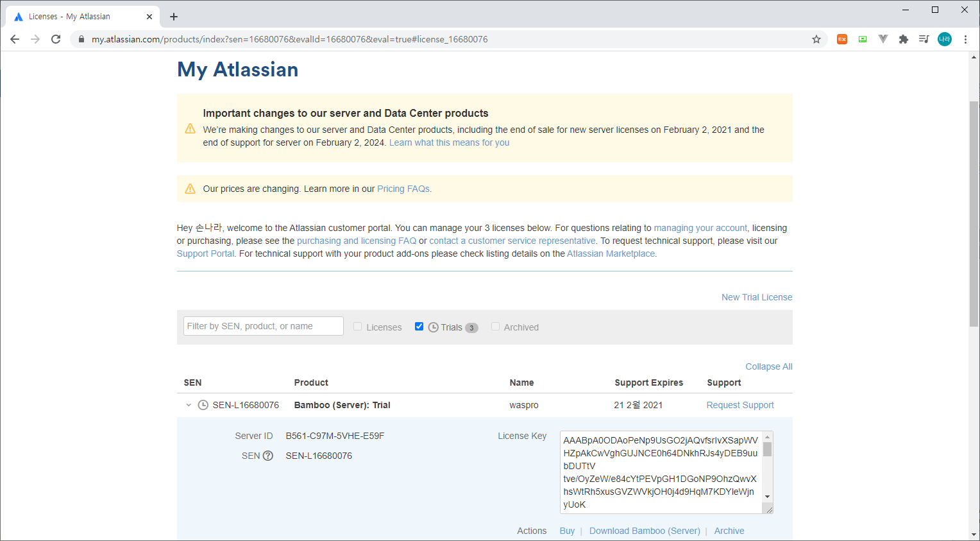Click the Server ID value B561-C97M-5VHE-E59F
This screenshot has width=980, height=541.
(335, 436)
